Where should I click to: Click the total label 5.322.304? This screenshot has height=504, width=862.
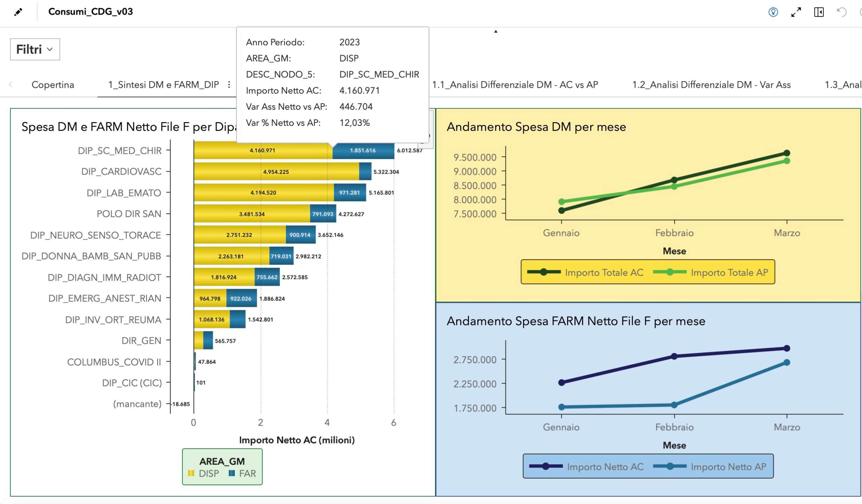pyautogui.click(x=386, y=172)
